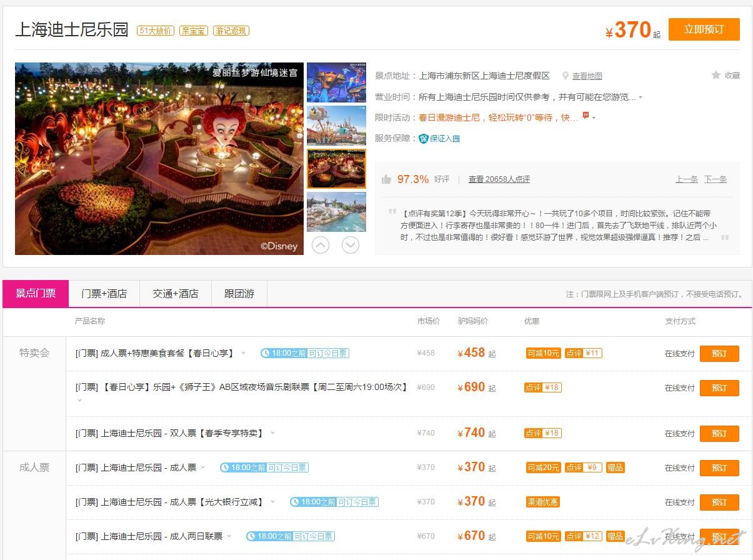753x560 pixels.
Task: Click the thumbnail scroll-up arrow
Action: (321, 245)
